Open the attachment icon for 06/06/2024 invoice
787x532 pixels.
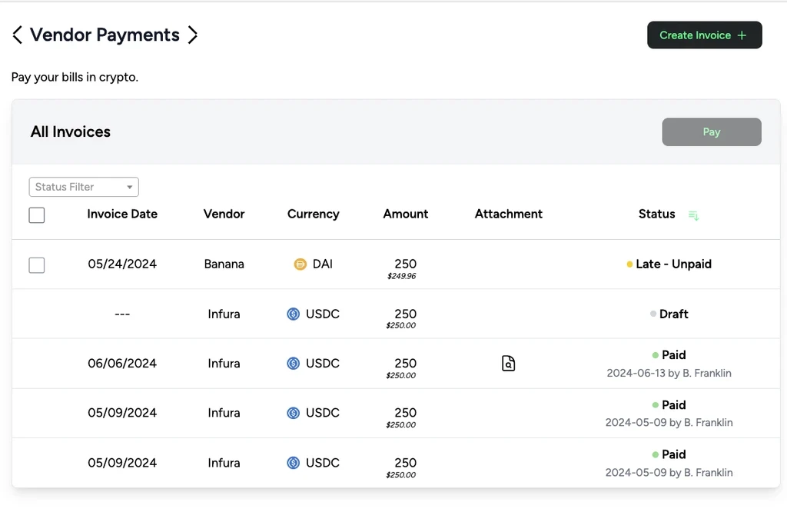(508, 364)
